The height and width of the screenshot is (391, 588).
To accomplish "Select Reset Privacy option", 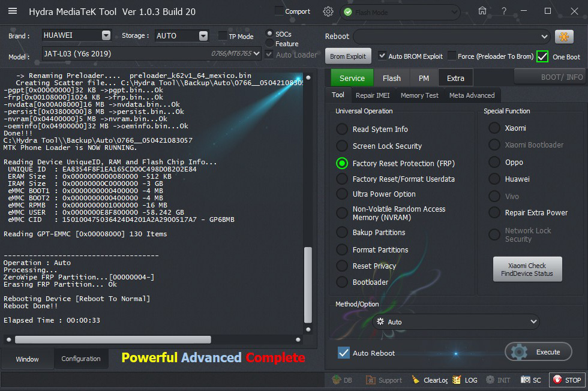I will [342, 266].
